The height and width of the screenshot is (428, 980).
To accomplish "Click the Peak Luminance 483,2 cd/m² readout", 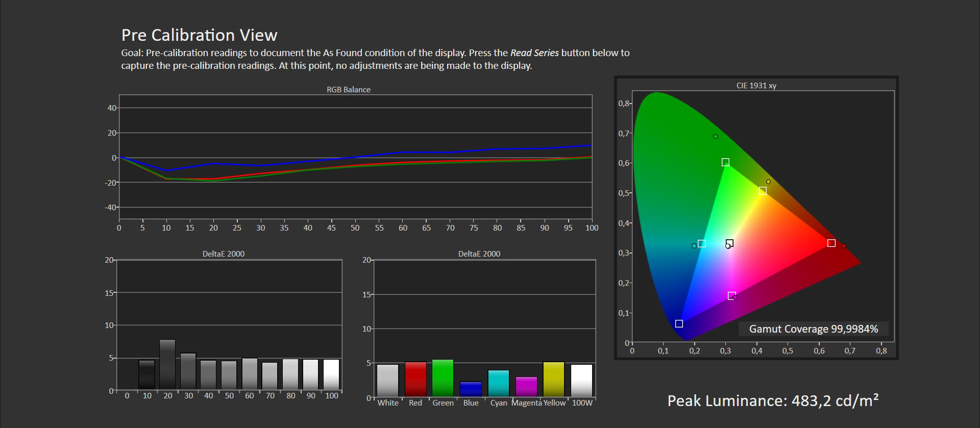I will pyautogui.click(x=773, y=401).
